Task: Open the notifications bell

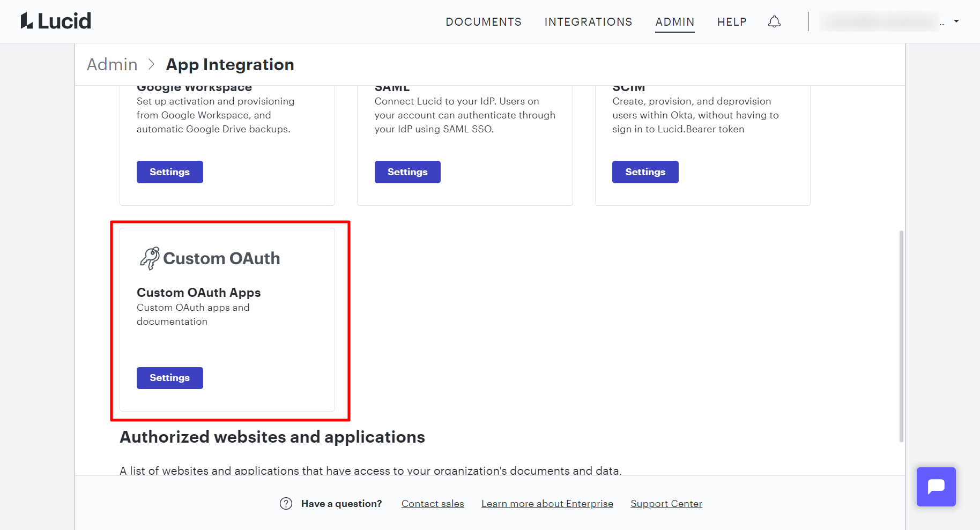Action: [x=774, y=21]
